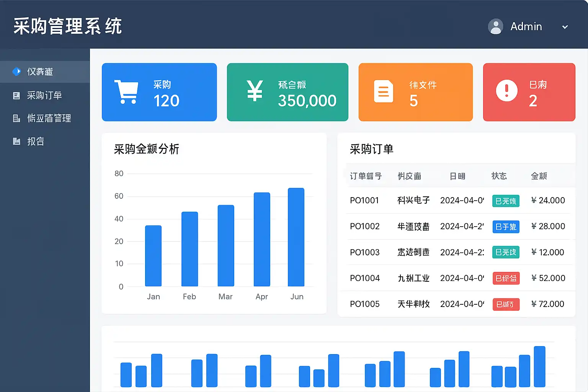The width and height of the screenshot is (588, 392).
Task: Click the green status badge in PO1003 row
Action: [506, 252]
